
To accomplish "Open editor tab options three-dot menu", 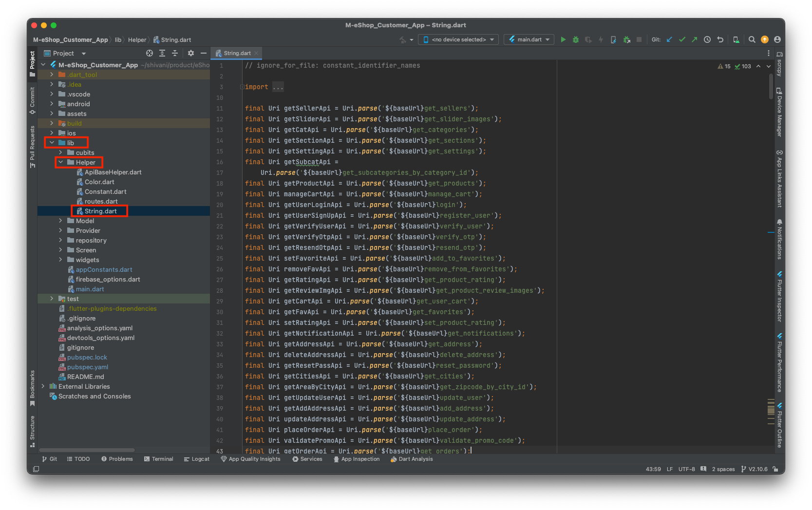I will pos(769,53).
